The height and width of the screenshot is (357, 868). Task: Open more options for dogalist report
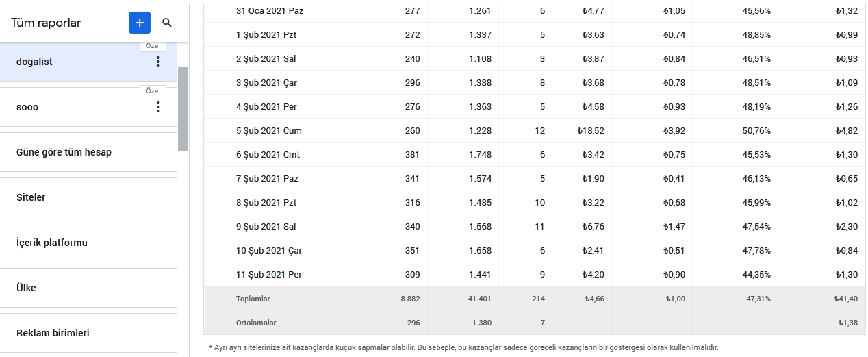tap(158, 62)
